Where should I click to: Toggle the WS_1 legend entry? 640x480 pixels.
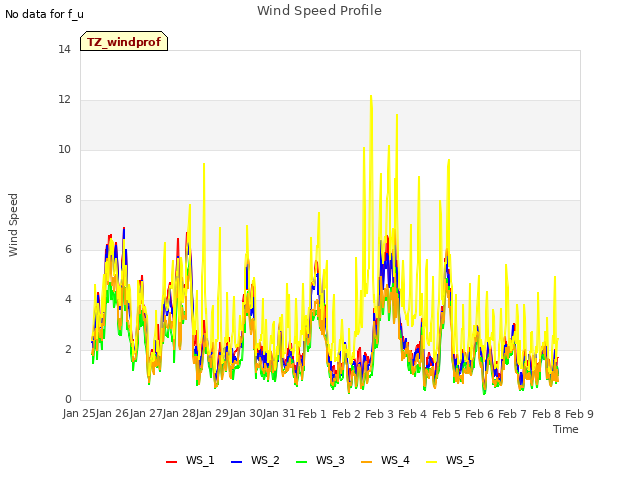[x=190, y=461]
